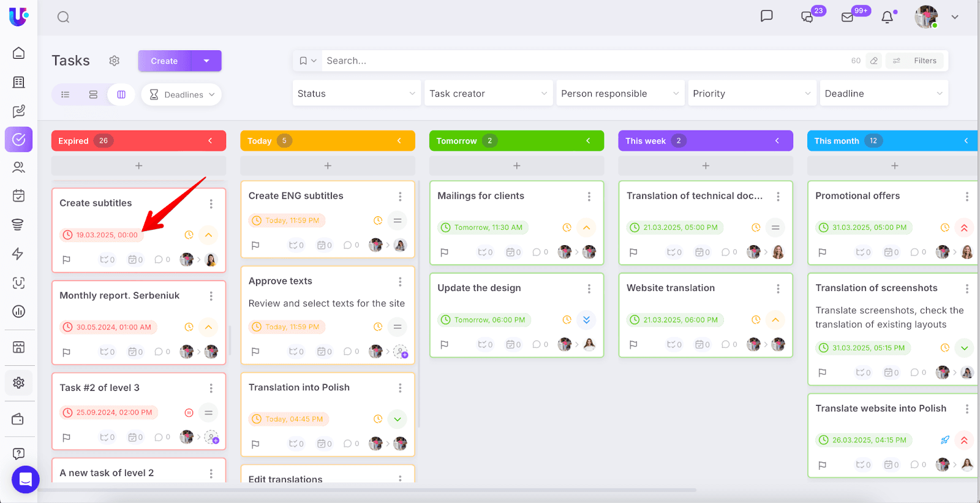Switch to kanban board view
This screenshot has width=980, height=503.
121,94
